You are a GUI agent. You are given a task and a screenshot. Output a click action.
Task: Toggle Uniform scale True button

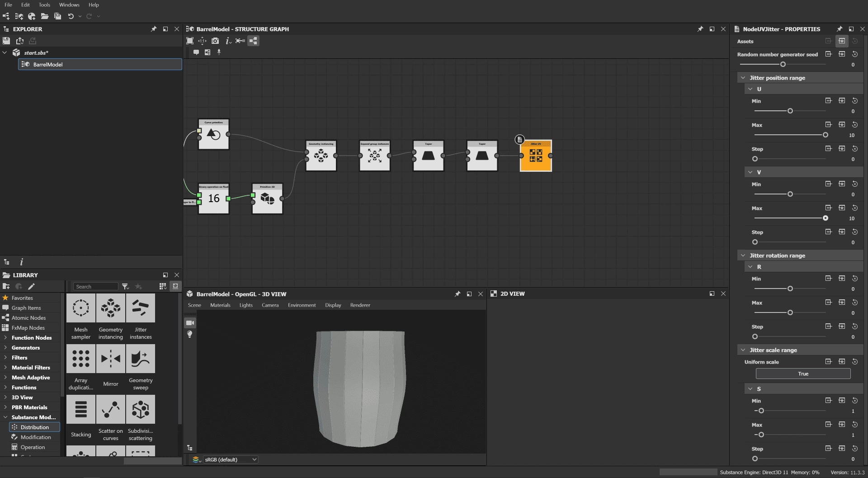pos(803,374)
